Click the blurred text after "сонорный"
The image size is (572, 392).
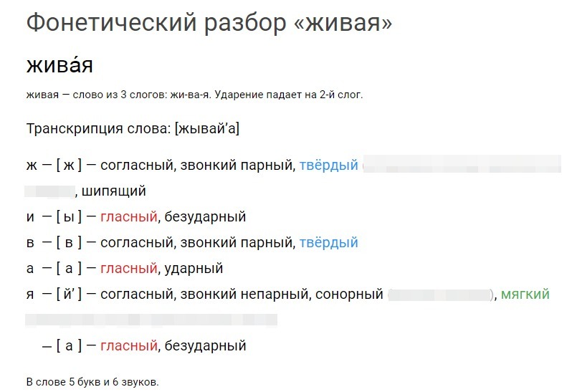point(440,295)
